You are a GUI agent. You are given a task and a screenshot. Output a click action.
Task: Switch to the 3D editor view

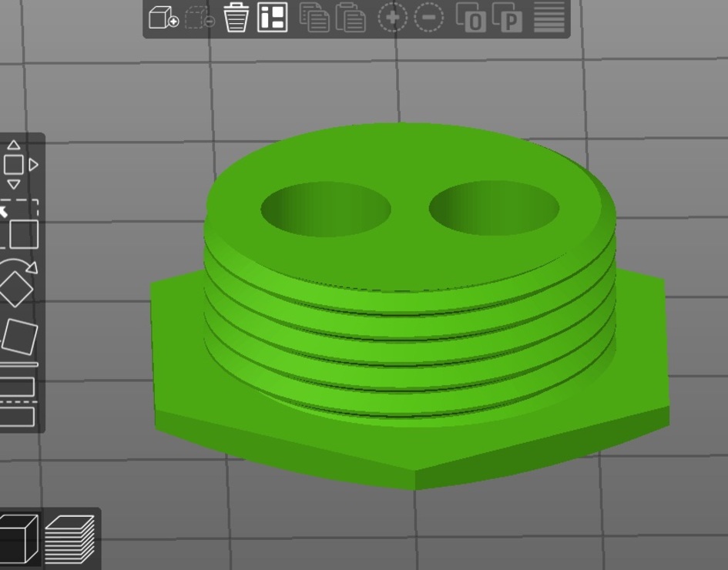(x=18, y=538)
